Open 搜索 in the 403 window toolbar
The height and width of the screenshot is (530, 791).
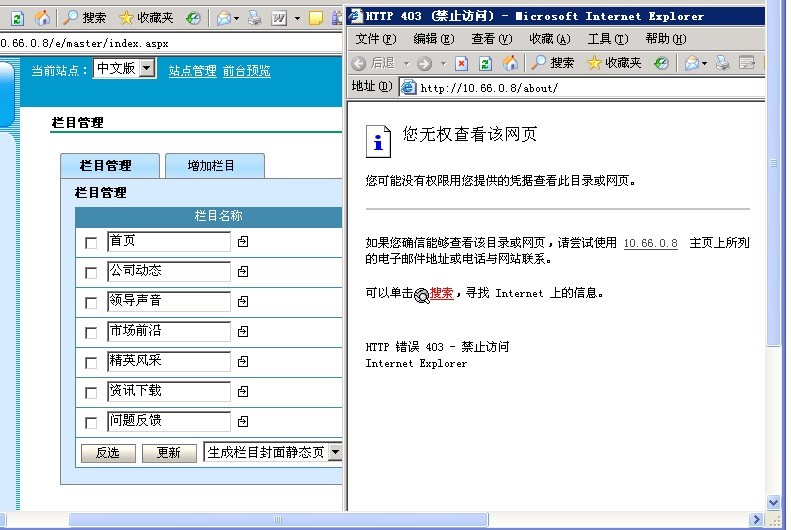(553, 63)
